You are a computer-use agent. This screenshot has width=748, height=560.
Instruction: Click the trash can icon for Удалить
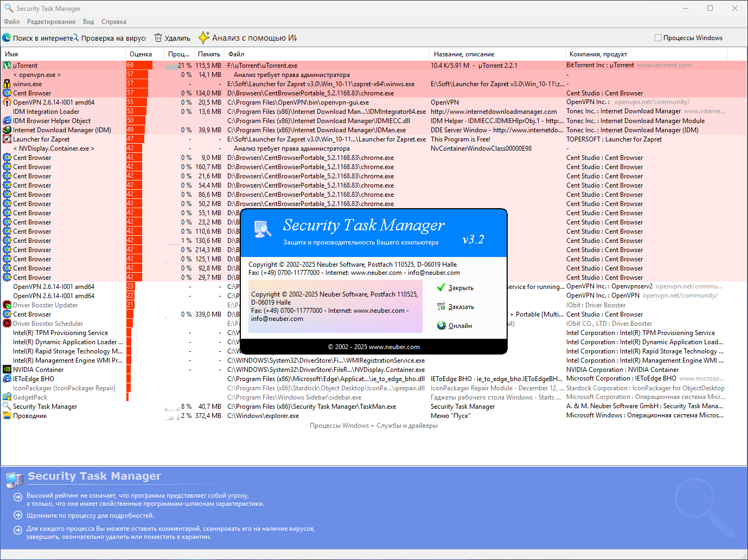pos(158,38)
